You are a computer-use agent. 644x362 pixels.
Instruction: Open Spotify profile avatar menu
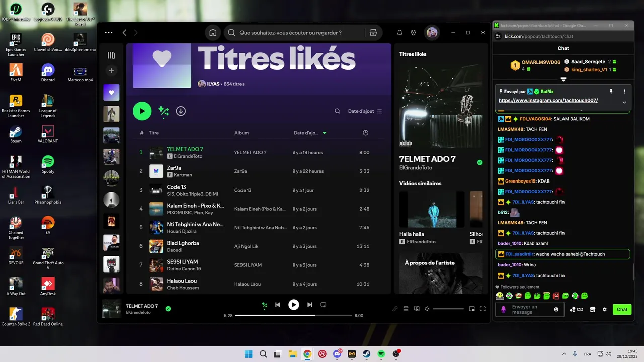coord(432,33)
